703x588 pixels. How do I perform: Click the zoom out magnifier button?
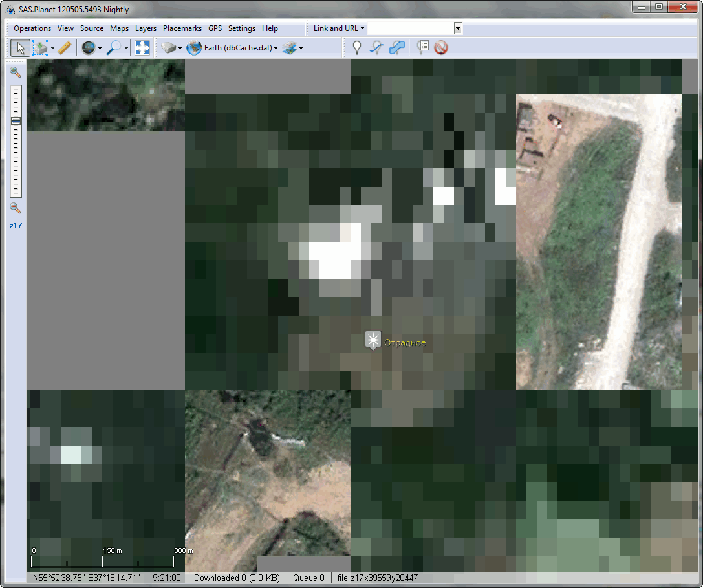16,208
